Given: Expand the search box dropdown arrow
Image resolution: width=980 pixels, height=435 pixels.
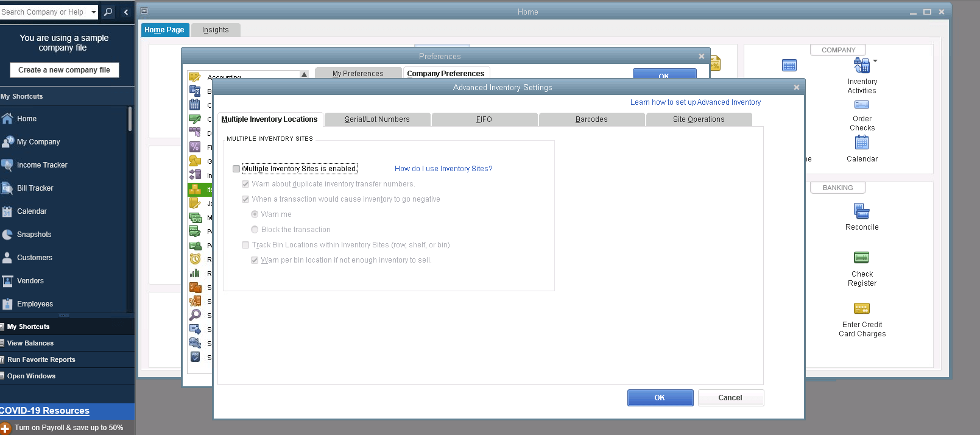Looking at the screenshot, I should point(93,12).
